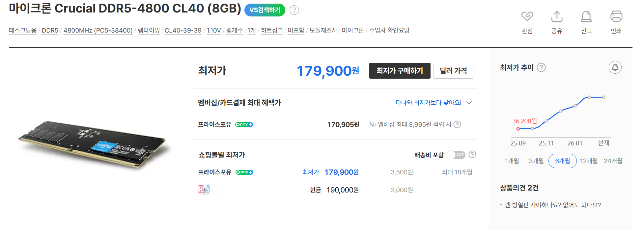
Task: Click the 공유 share icon
Action: (557, 16)
